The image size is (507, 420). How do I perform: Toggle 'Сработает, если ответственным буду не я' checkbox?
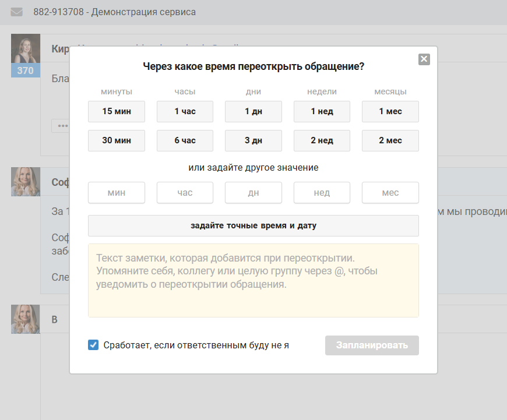pyautogui.click(x=93, y=345)
